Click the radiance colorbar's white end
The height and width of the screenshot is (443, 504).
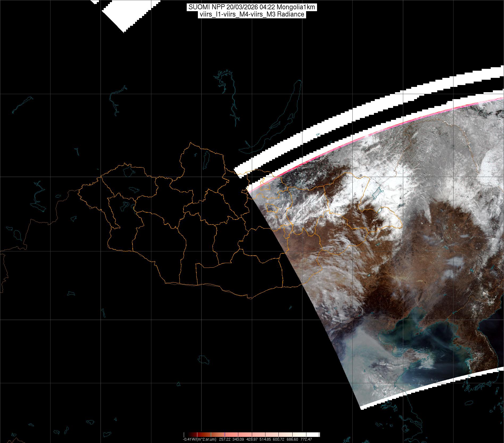pos(315,434)
